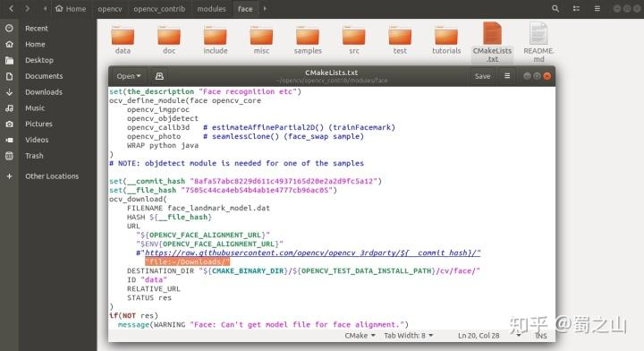Open Downloads in the sidebar

(x=44, y=92)
